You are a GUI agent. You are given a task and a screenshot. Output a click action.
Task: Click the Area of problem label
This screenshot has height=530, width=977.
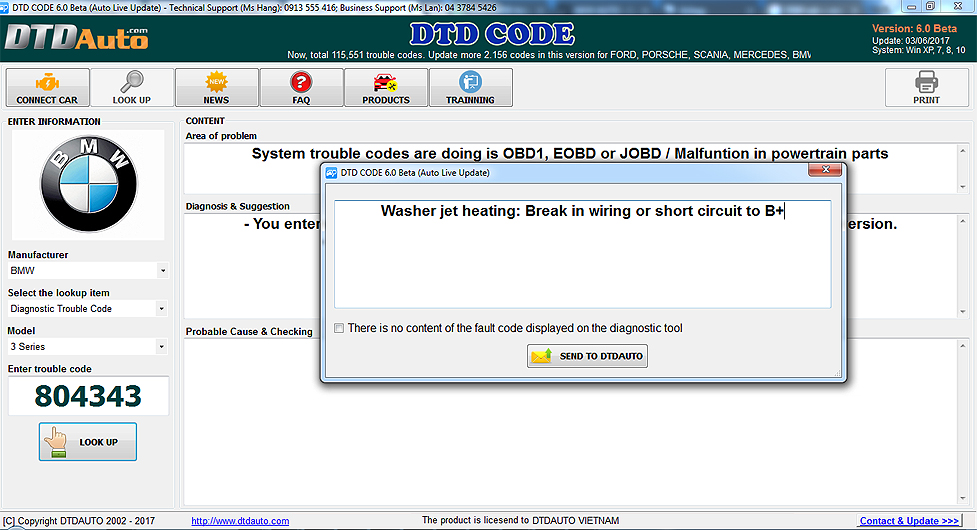pyautogui.click(x=221, y=136)
